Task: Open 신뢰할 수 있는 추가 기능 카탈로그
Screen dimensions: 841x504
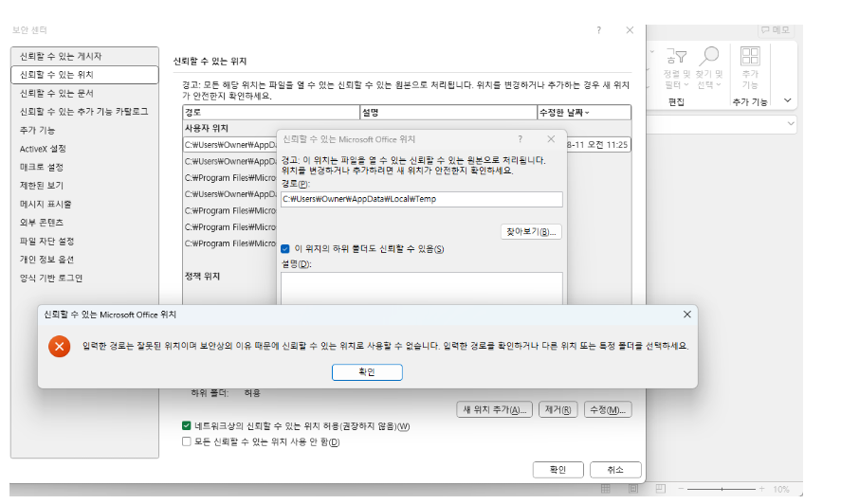Action: [x=84, y=112]
